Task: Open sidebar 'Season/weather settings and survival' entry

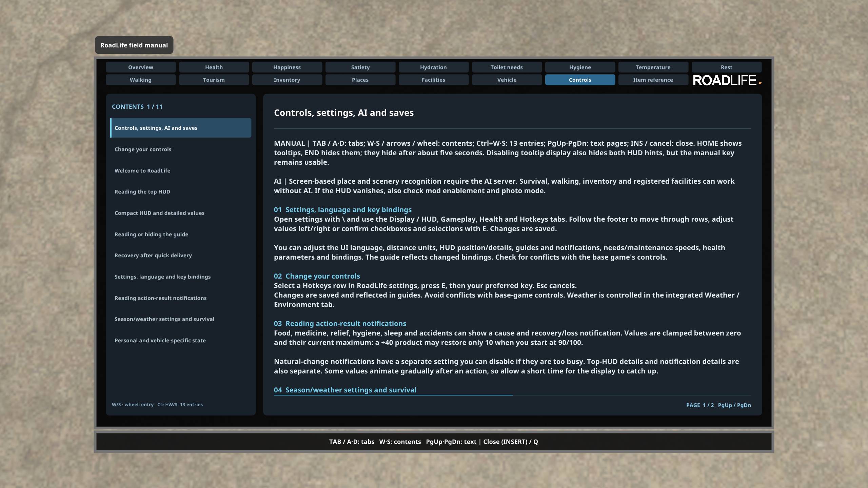Action: coord(181,319)
